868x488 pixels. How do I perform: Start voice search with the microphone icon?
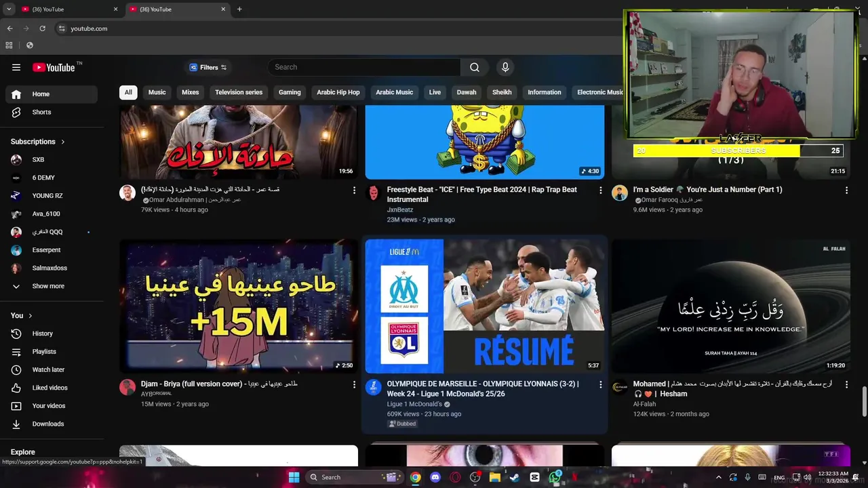505,67
